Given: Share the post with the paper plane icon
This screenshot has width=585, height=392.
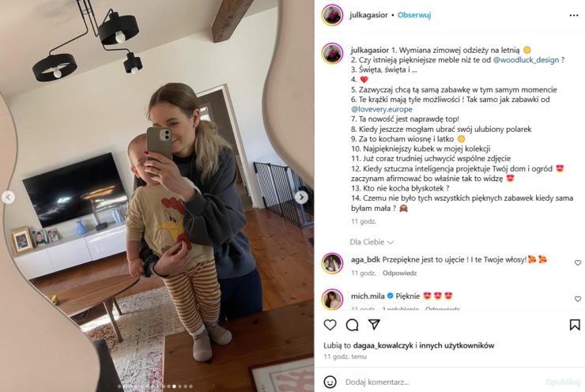Looking at the screenshot, I should pos(374,324).
